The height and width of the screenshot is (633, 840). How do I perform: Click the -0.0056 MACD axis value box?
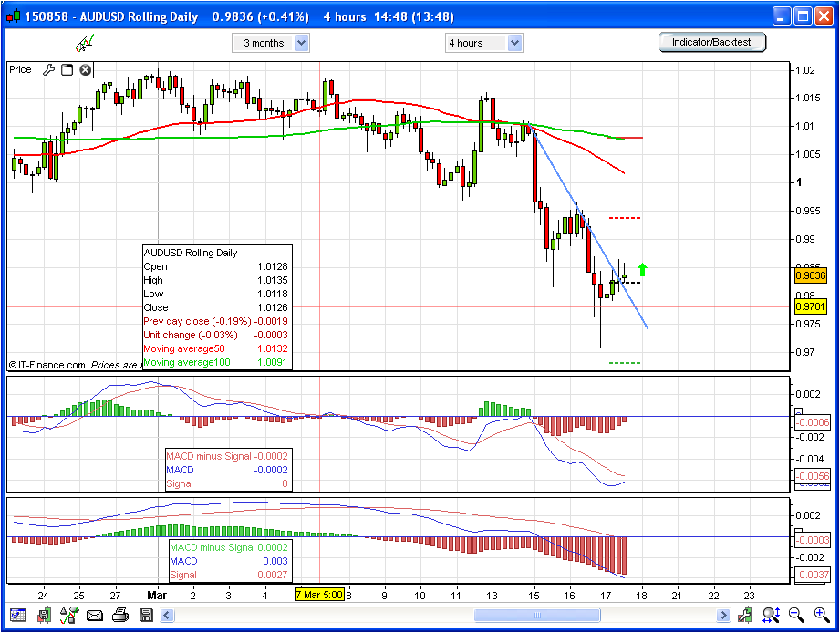pos(813,476)
